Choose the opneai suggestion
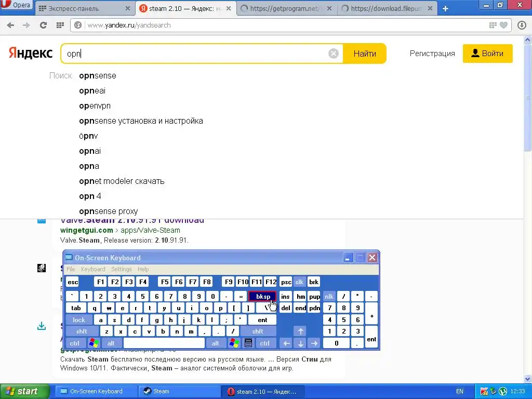The height and width of the screenshot is (399, 532). 92,91
